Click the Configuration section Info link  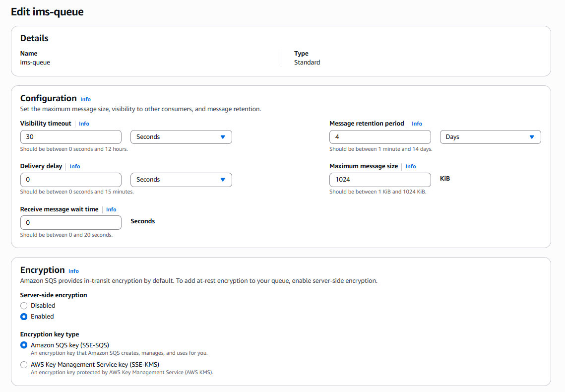click(85, 99)
